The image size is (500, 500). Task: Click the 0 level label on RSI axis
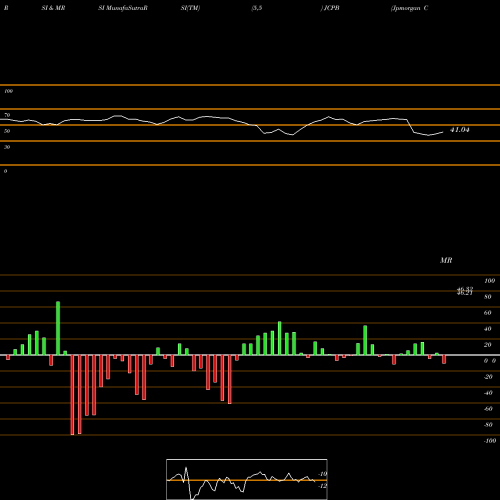pyautogui.click(x=5, y=171)
